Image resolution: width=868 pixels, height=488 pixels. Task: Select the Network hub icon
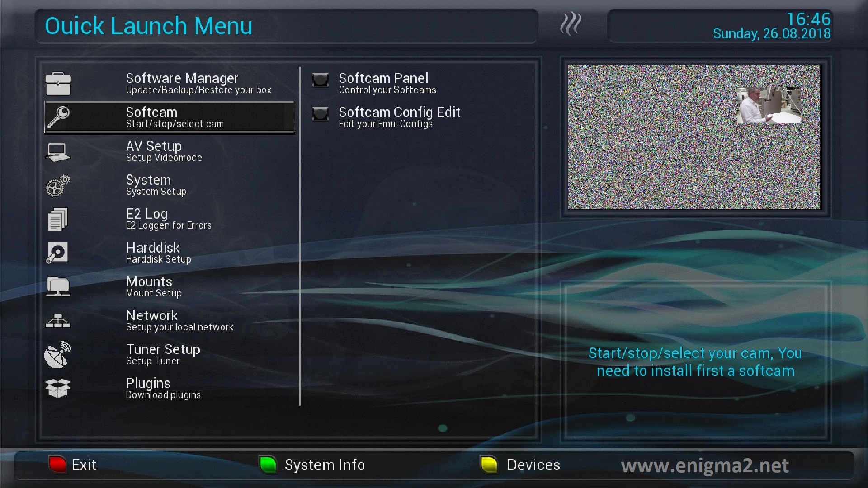(58, 320)
